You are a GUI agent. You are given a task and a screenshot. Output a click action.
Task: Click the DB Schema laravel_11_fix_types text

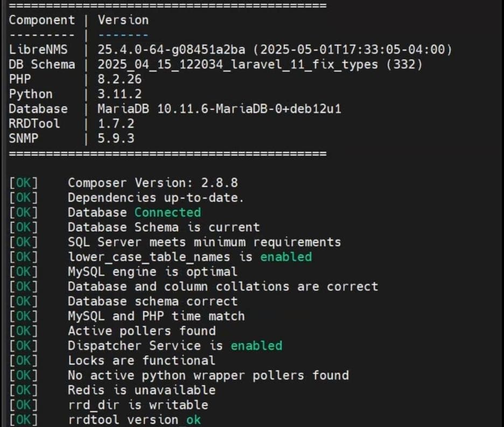point(260,64)
